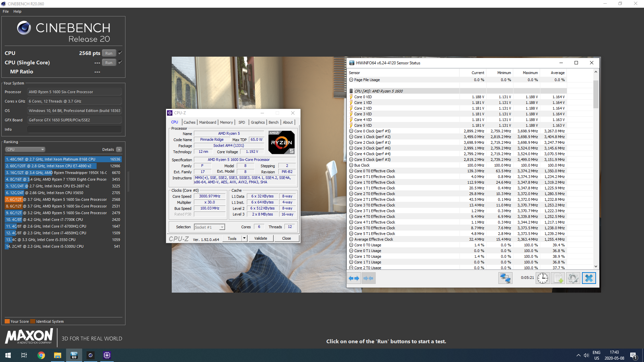Click CPU-Z Validate button

pyautogui.click(x=261, y=238)
